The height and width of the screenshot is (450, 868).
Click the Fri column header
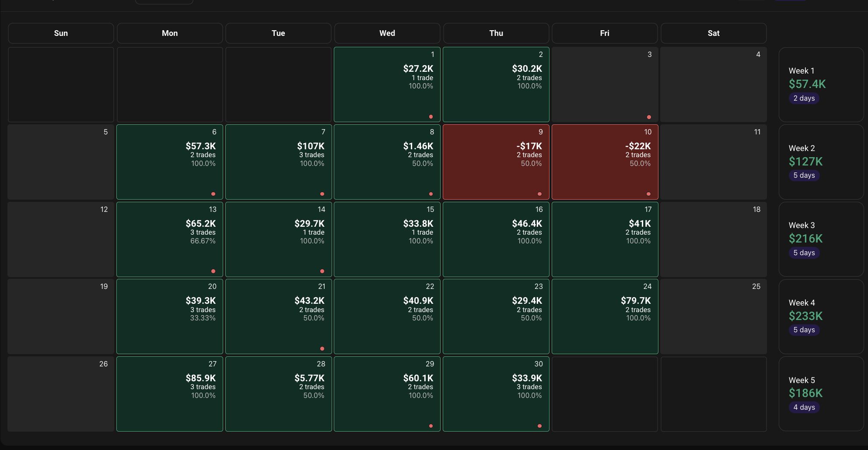click(605, 33)
